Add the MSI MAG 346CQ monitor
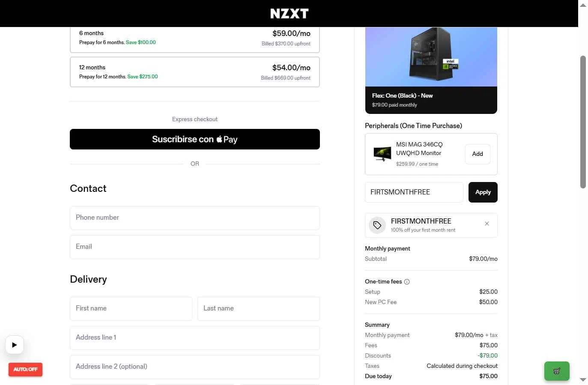 point(478,154)
